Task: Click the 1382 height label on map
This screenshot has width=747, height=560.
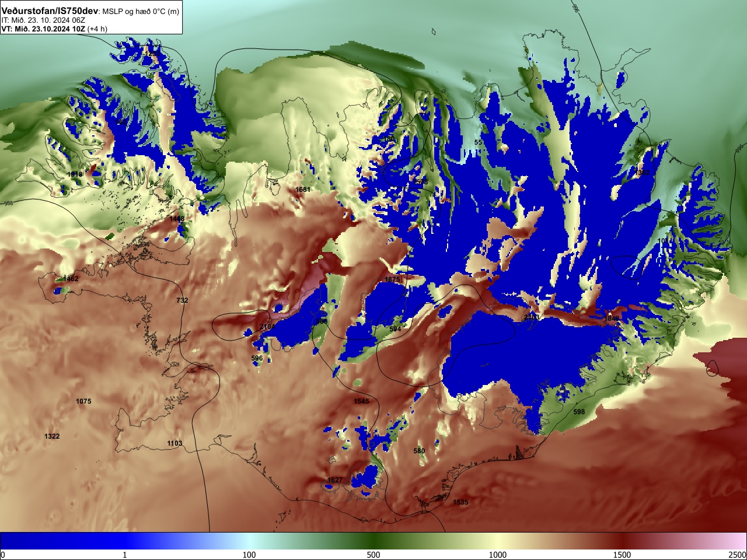Action: (642, 173)
